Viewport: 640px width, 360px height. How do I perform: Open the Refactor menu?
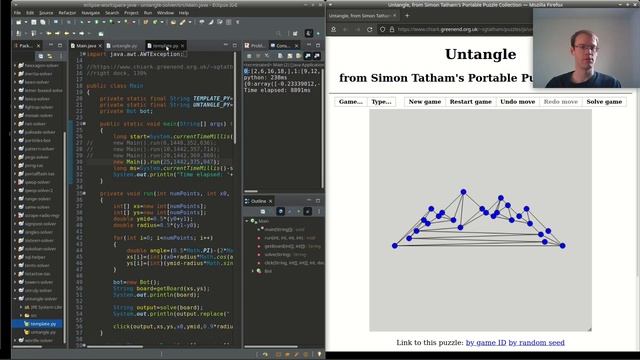tap(67, 13)
